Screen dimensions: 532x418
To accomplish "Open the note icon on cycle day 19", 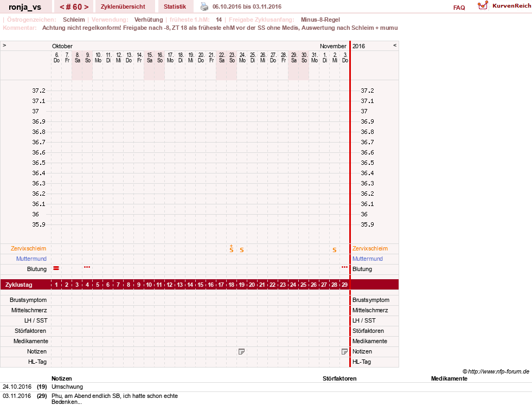I will (x=241, y=351).
